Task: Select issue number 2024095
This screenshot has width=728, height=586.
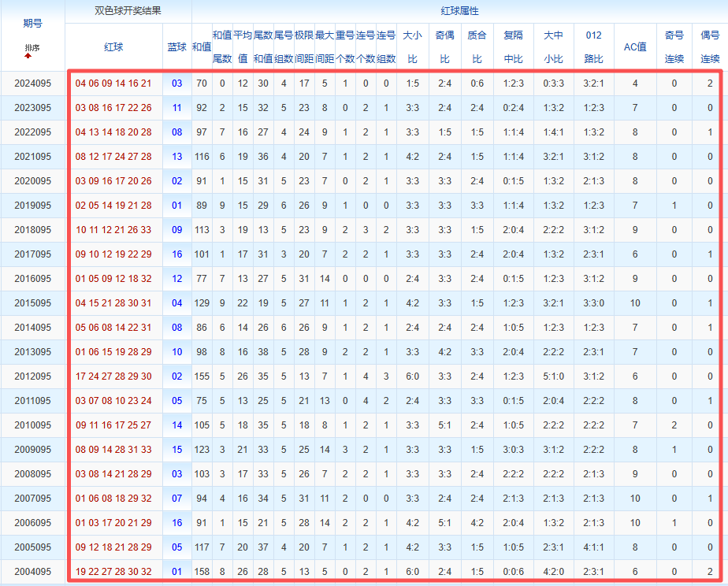Action: pos(32,83)
